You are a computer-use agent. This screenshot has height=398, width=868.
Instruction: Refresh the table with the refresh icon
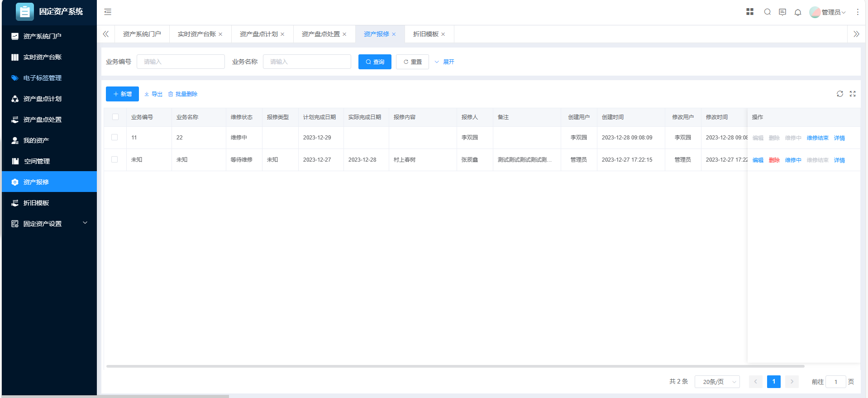(840, 94)
